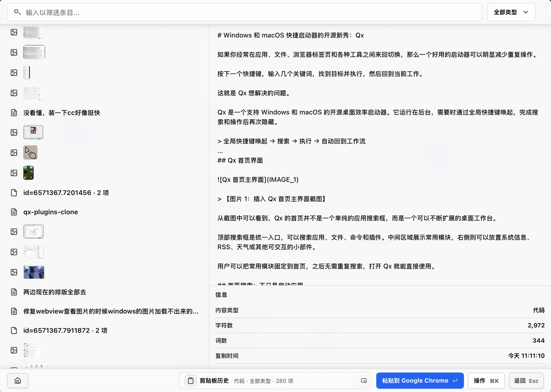Image resolution: width=551 pixels, height=392 pixels.
Task: Select document icon beside qx-plugins-clone
Action: 14,212
